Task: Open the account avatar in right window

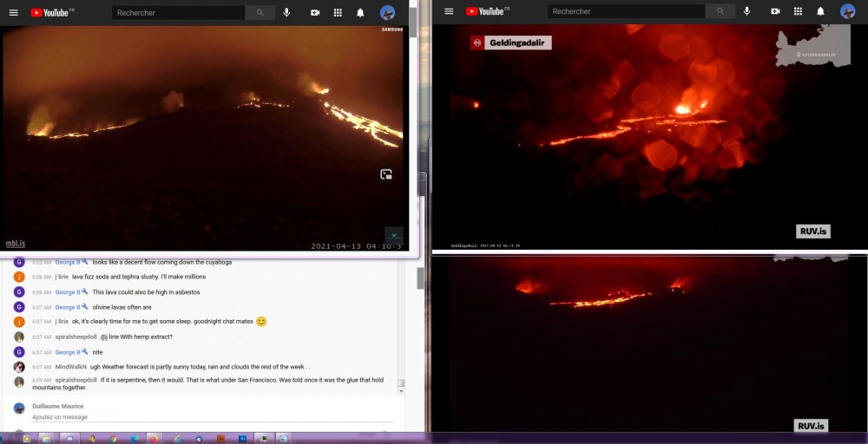Action: pos(847,11)
